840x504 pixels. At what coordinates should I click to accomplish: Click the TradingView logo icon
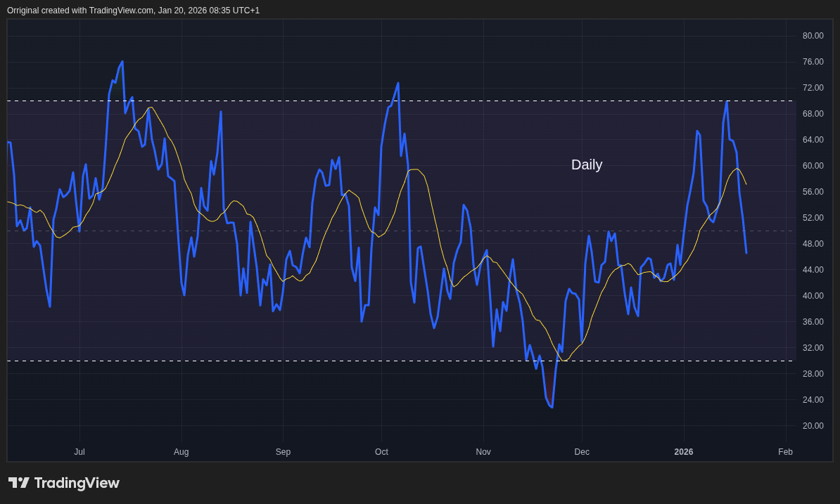tap(19, 483)
